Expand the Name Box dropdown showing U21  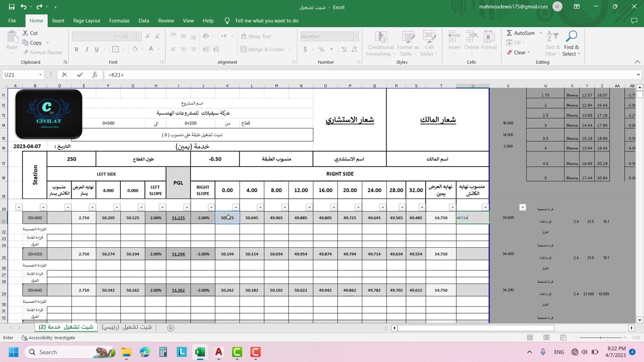pyautogui.click(x=41, y=75)
